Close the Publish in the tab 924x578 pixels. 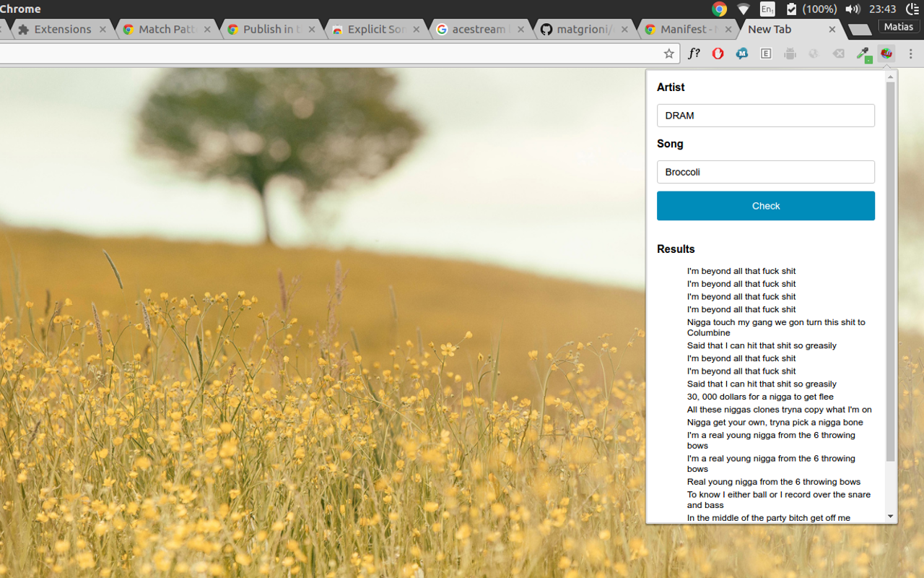312,30
